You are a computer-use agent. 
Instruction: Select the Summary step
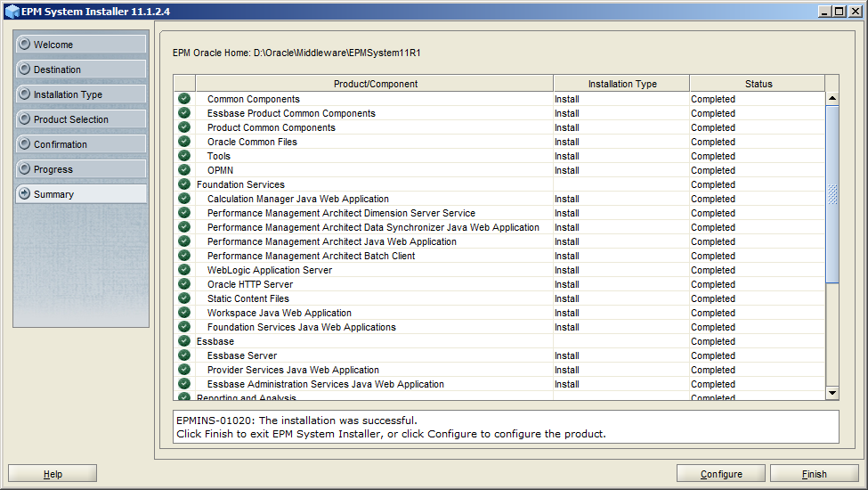(81, 194)
